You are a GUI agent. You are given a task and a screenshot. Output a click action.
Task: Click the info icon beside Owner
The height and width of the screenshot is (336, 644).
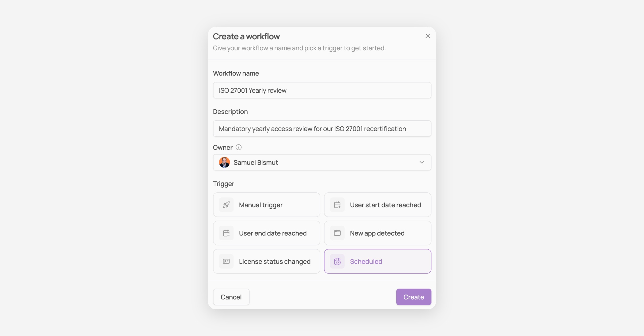pyautogui.click(x=239, y=147)
